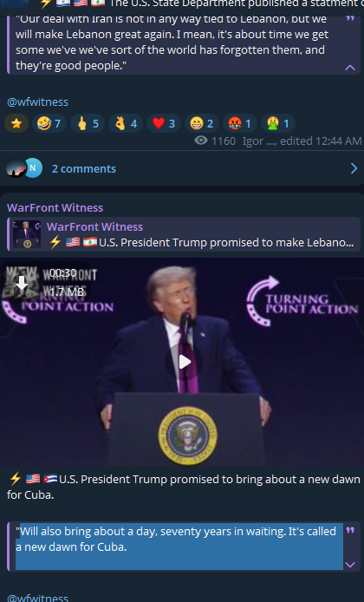Download the 1.7 MB video
This screenshot has height=602, width=364.
point(22,284)
